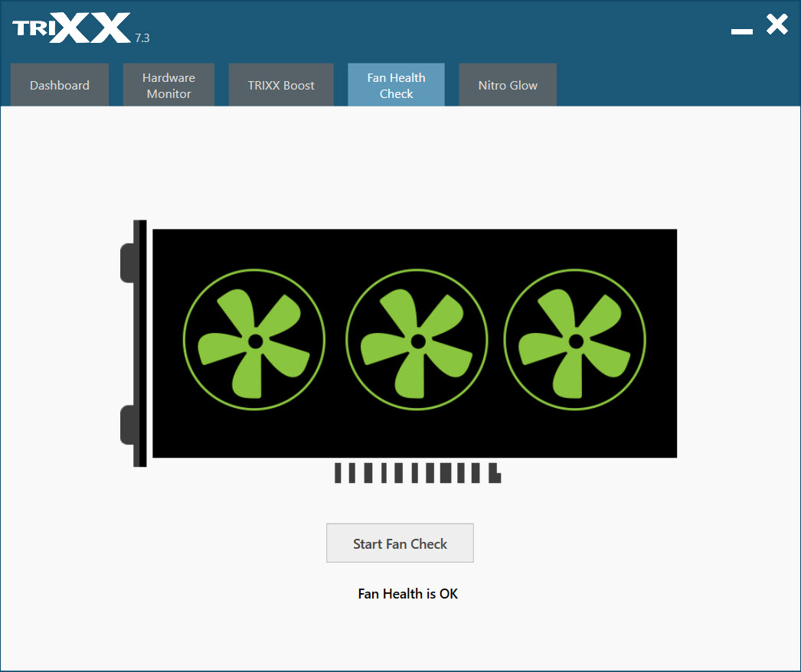Close the TRIXX application

[x=777, y=24]
